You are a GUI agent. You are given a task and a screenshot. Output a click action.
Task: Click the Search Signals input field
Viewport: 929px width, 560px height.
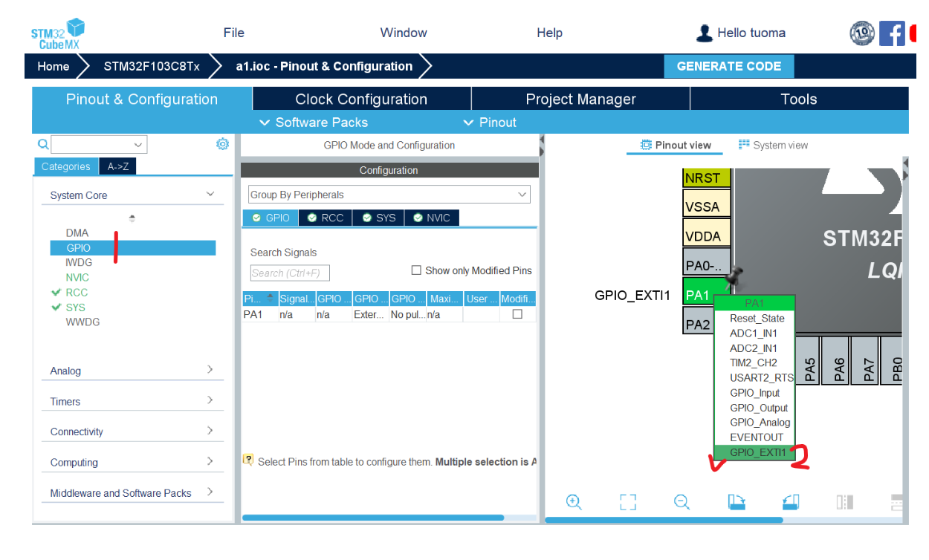pyautogui.click(x=290, y=273)
